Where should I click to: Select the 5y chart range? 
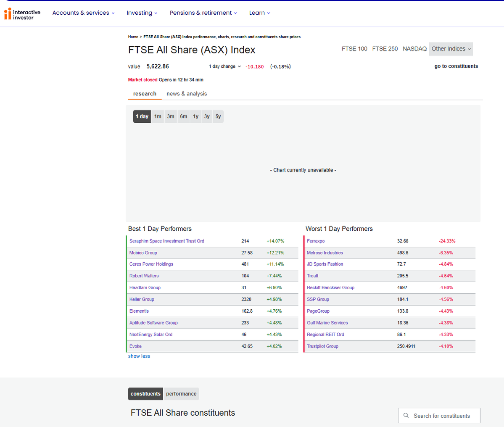(x=218, y=117)
